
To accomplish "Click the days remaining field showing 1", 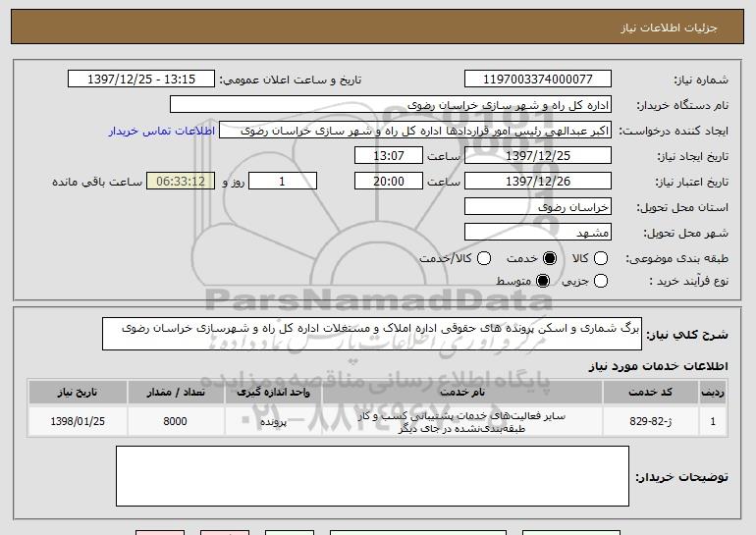I will pyautogui.click(x=283, y=182).
